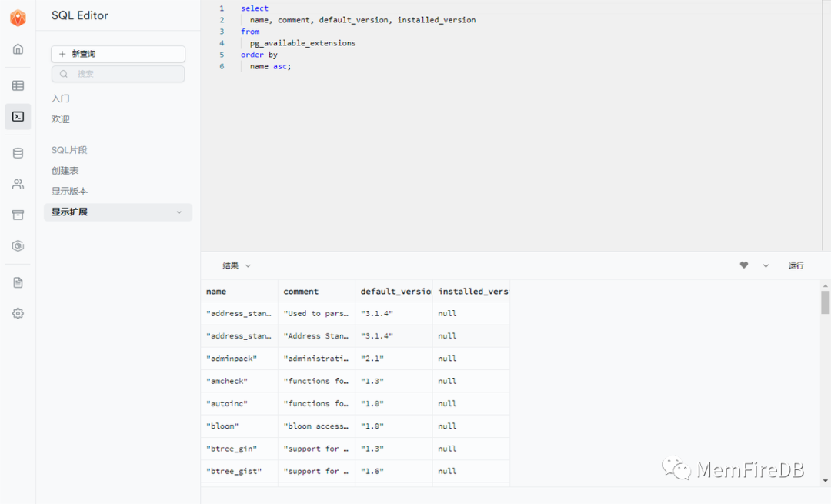831x504 pixels.
Task: Open the Storage archive icon
Action: tap(18, 215)
